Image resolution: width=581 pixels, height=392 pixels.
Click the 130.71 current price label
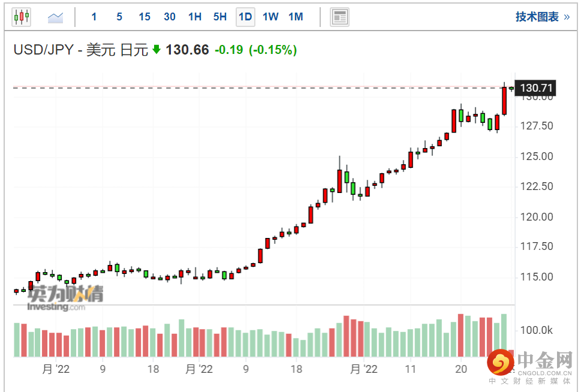pyautogui.click(x=535, y=88)
